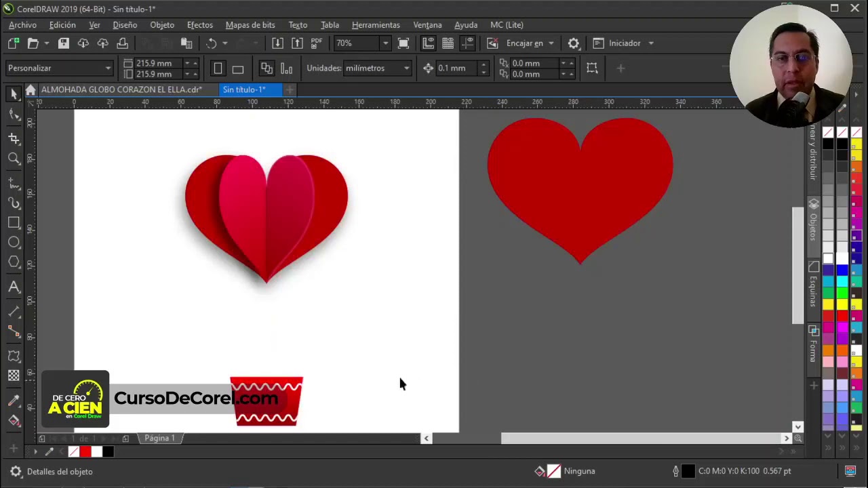
Task: Toggle full-screen preview icon
Action: (403, 43)
